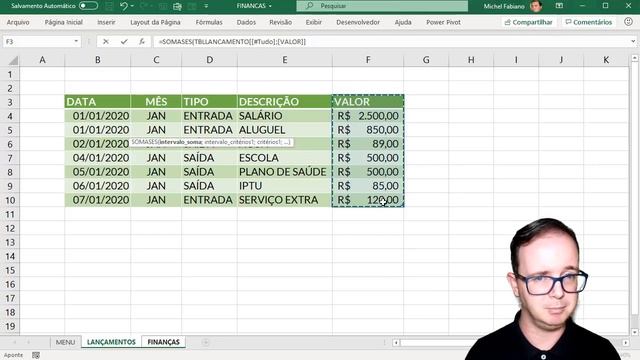Open the Customize Quick Access Toolbar arrow

coord(206,6)
